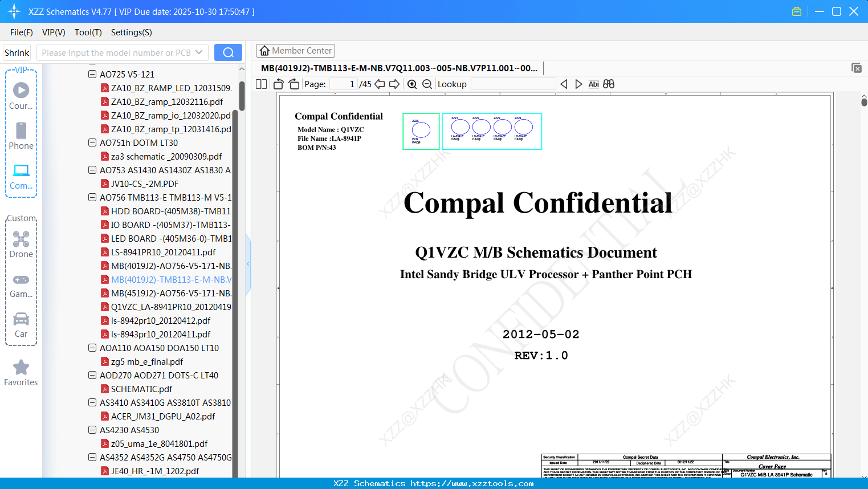
Task: Click the XZZ Schematics app logo
Action: pyautogui.click(x=14, y=11)
